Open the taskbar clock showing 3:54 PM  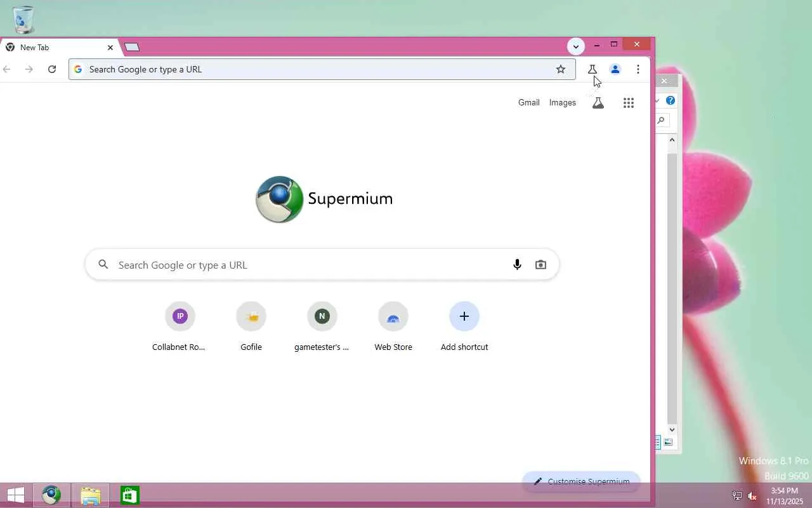(x=784, y=496)
